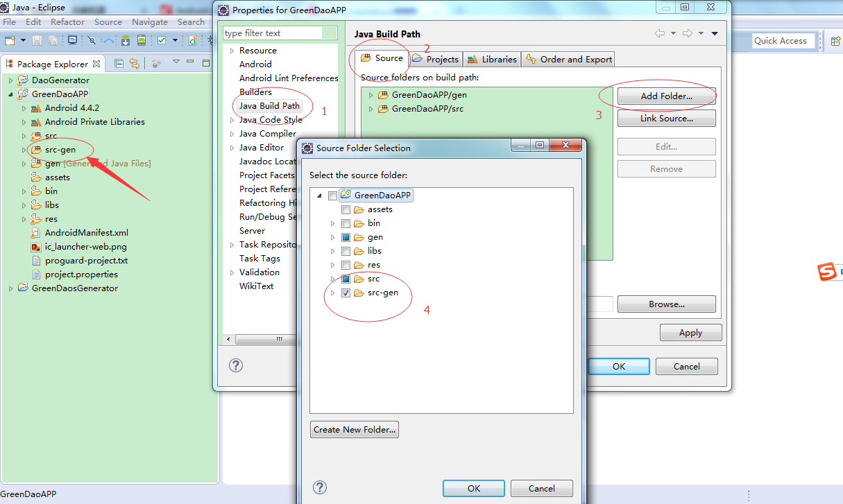Expand src-gen in the selection tree
The width and height of the screenshot is (843, 504).
click(x=333, y=293)
